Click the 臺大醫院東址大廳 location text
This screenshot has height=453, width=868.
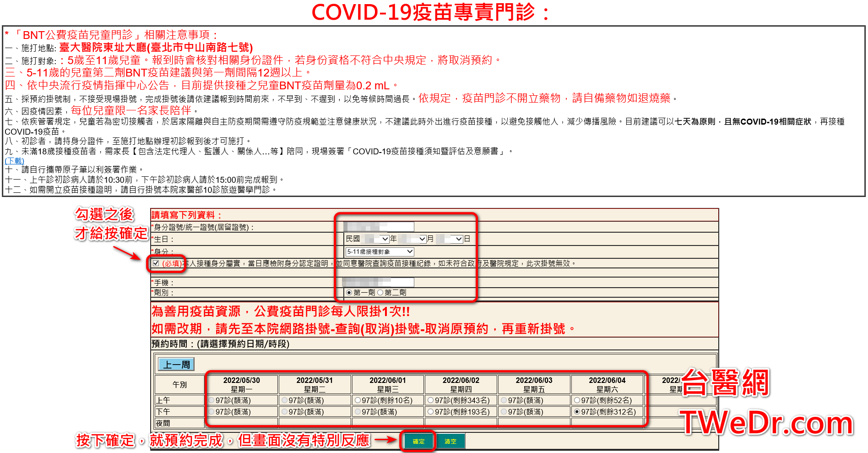(x=156, y=48)
